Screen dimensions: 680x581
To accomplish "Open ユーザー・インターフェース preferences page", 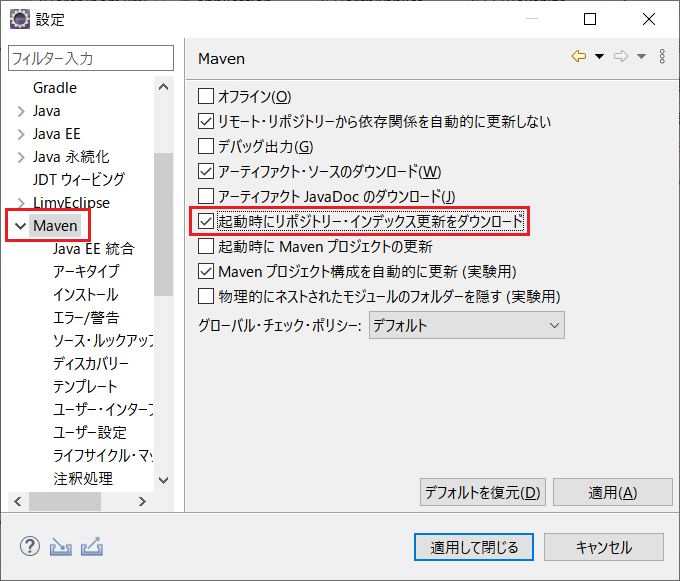I will [103, 410].
